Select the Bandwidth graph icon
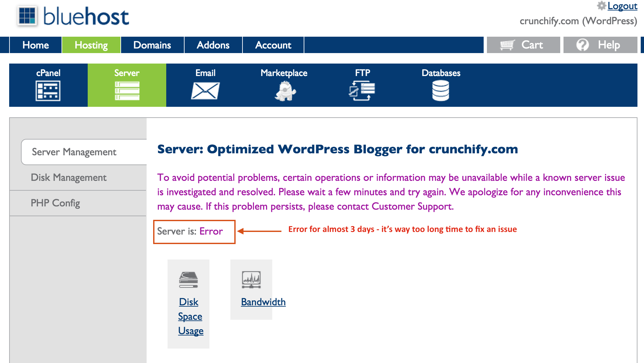644x363 pixels. tap(250, 278)
